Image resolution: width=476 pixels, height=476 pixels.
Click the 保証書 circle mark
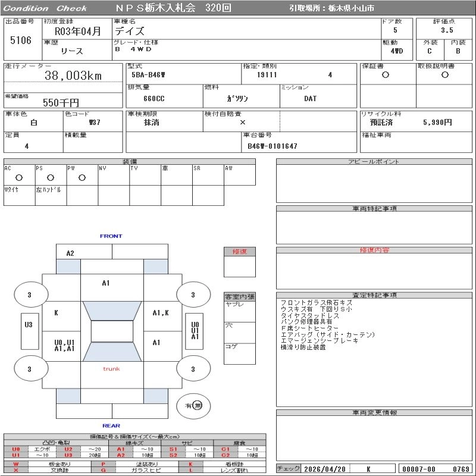point(386,75)
